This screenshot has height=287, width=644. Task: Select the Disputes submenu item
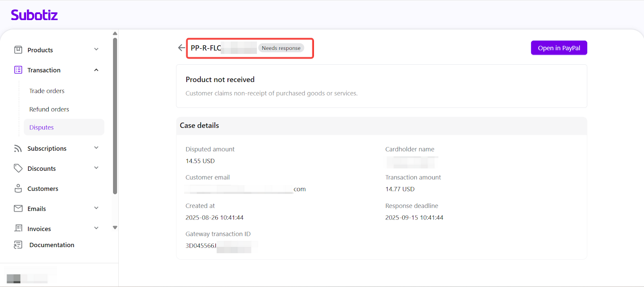pyautogui.click(x=41, y=127)
